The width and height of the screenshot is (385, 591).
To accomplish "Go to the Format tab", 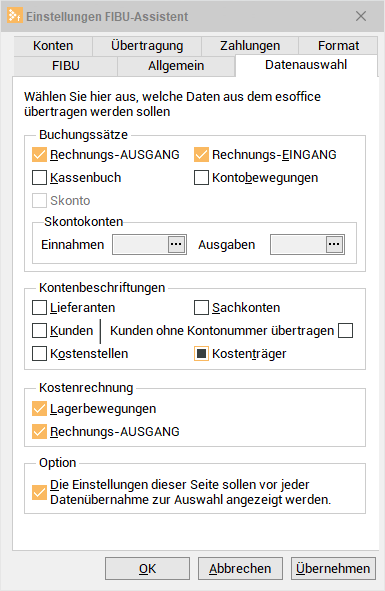I will pos(338,46).
